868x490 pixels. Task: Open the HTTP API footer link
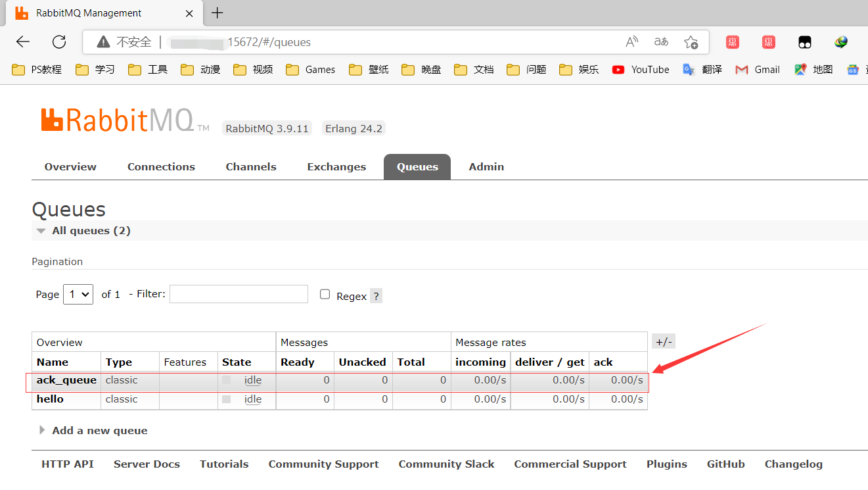68,464
